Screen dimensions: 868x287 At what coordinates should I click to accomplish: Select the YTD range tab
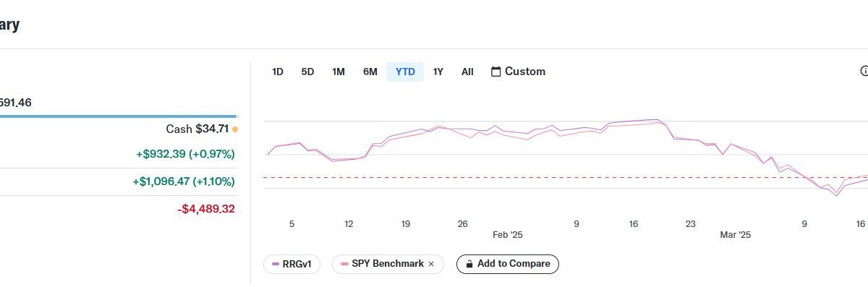pyautogui.click(x=405, y=72)
